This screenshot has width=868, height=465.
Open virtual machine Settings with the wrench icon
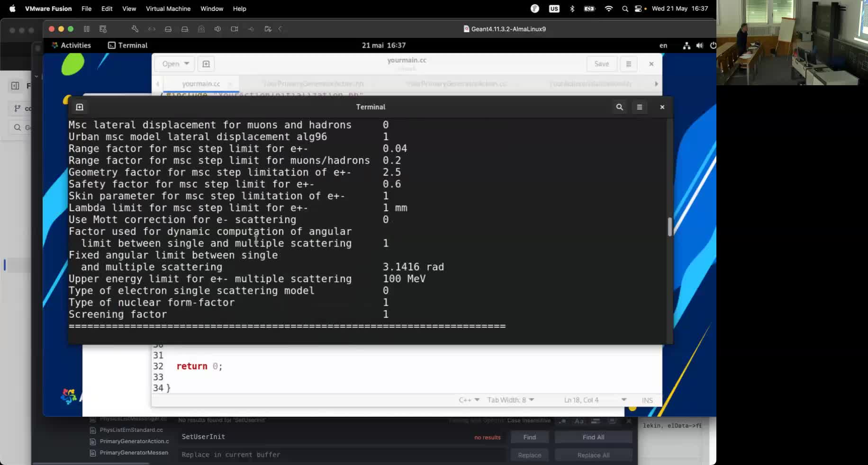coord(135,29)
